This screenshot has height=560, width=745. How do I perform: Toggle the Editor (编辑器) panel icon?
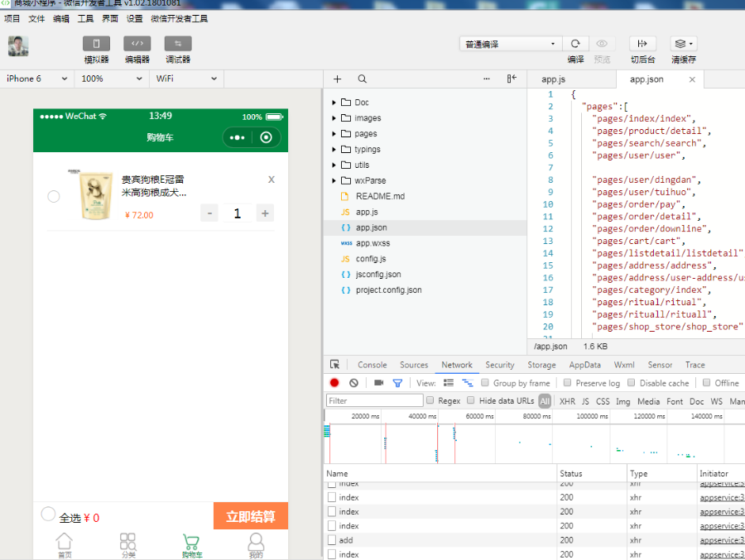137,44
